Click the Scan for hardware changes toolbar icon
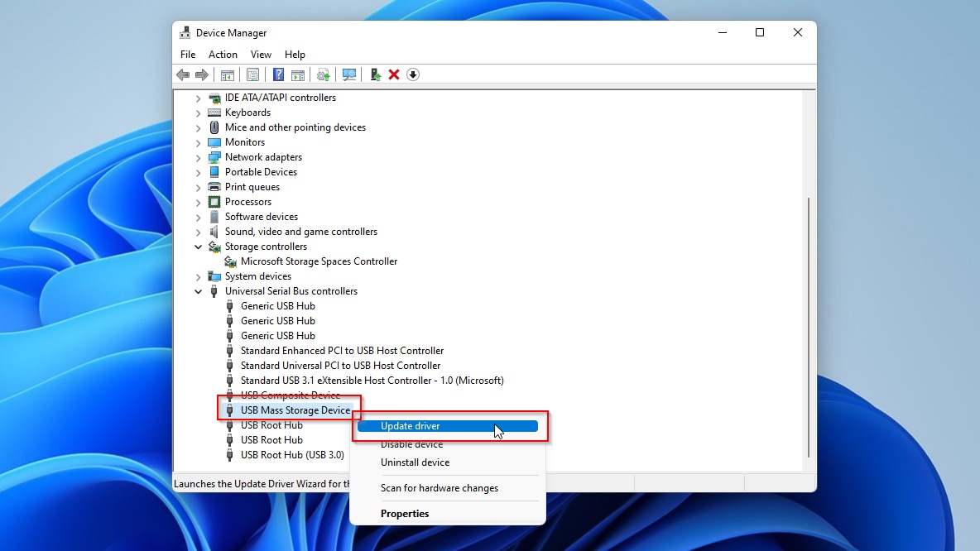 [x=349, y=74]
